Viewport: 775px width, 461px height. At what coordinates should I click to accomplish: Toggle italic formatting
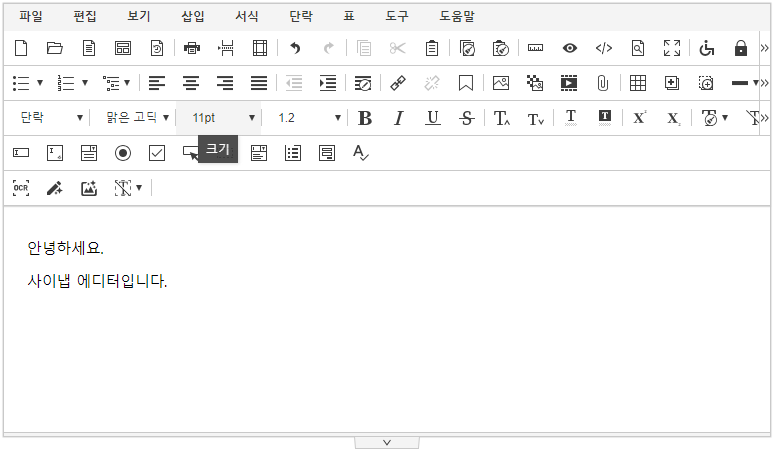click(x=398, y=118)
